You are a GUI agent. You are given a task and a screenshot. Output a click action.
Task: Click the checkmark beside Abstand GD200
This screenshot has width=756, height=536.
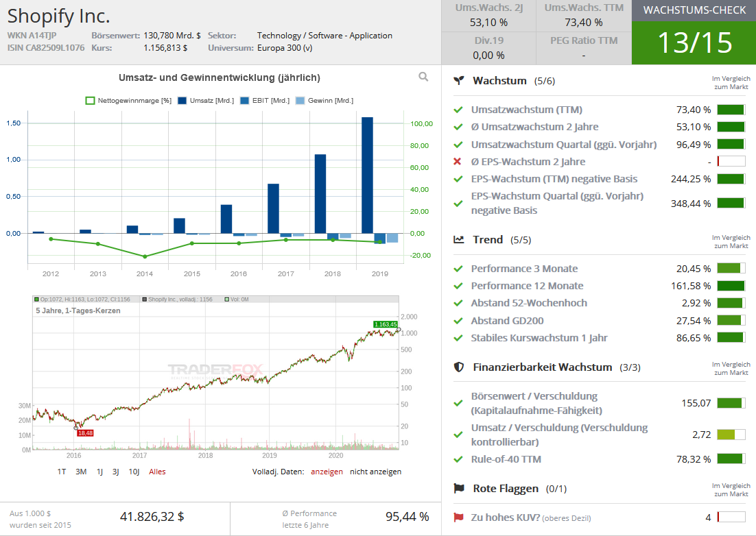click(458, 321)
